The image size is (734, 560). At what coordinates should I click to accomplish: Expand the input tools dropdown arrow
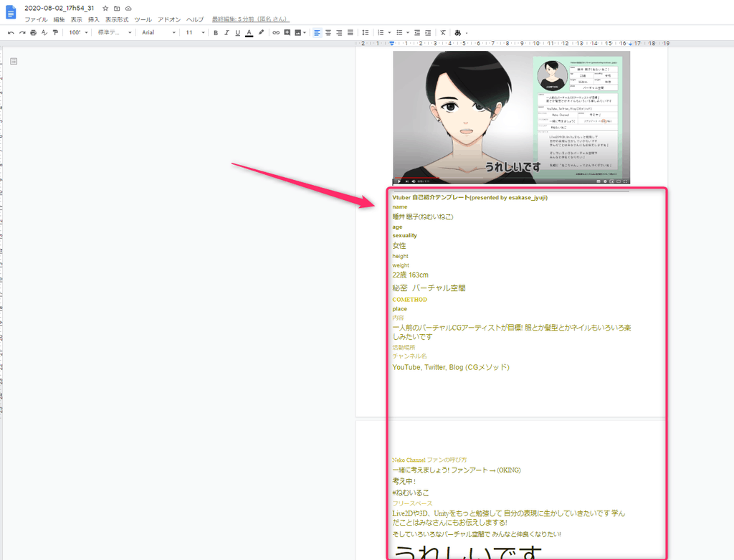click(x=466, y=33)
